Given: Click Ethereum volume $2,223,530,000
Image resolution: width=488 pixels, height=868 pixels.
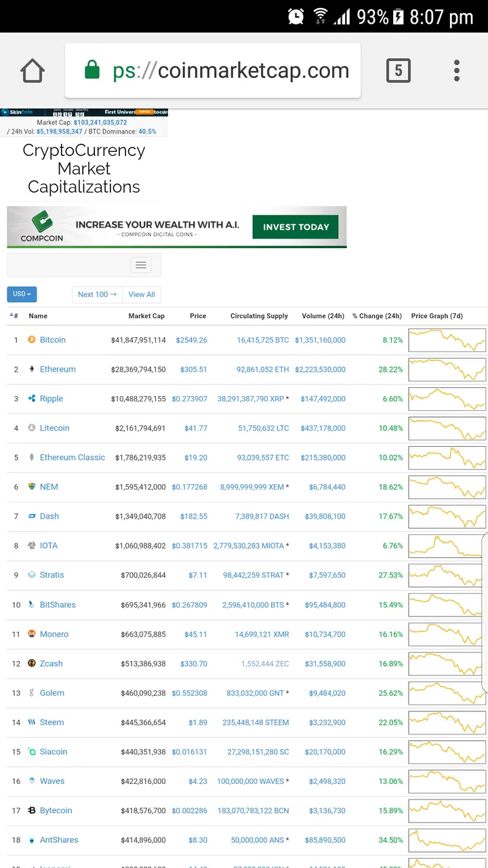Looking at the screenshot, I should [x=321, y=369].
